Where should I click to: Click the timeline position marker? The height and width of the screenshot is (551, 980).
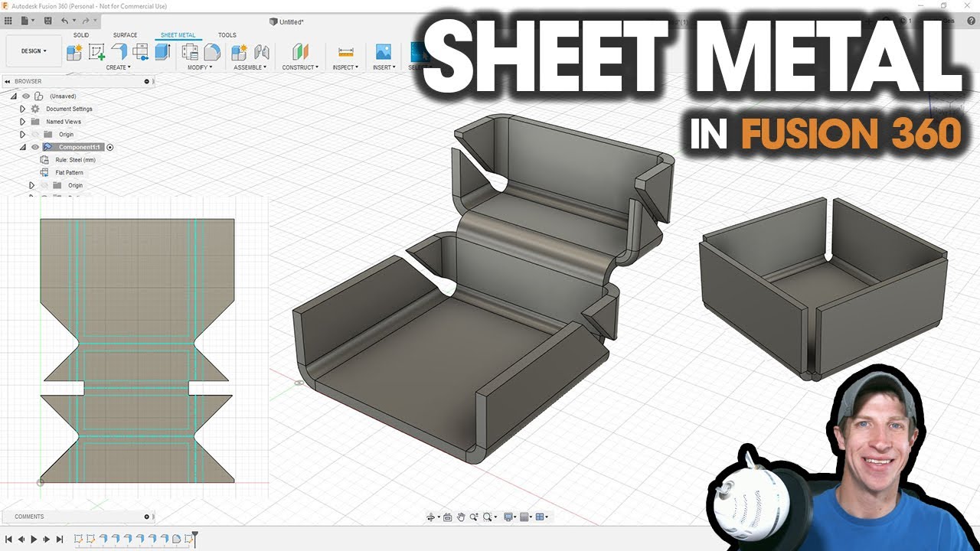pyautogui.click(x=194, y=539)
